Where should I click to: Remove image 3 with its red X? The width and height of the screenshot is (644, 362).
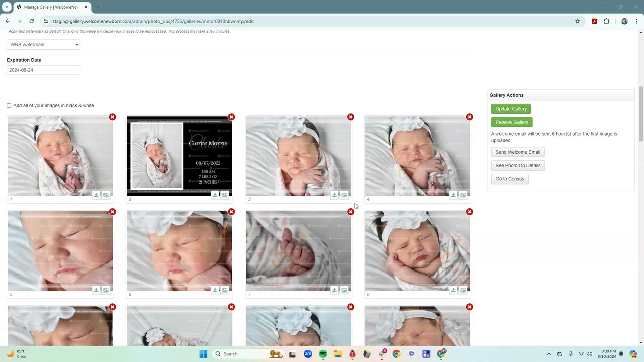pyautogui.click(x=351, y=117)
